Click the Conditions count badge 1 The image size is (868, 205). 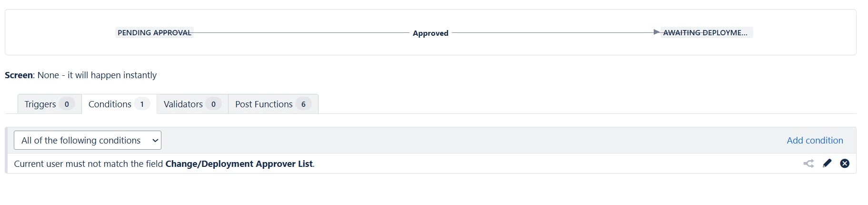coord(142,104)
